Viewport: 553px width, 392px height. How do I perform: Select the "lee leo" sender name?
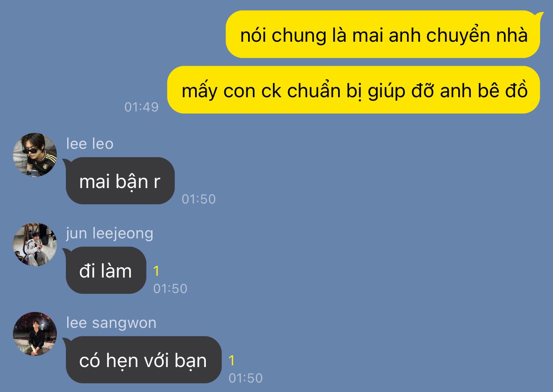90,144
